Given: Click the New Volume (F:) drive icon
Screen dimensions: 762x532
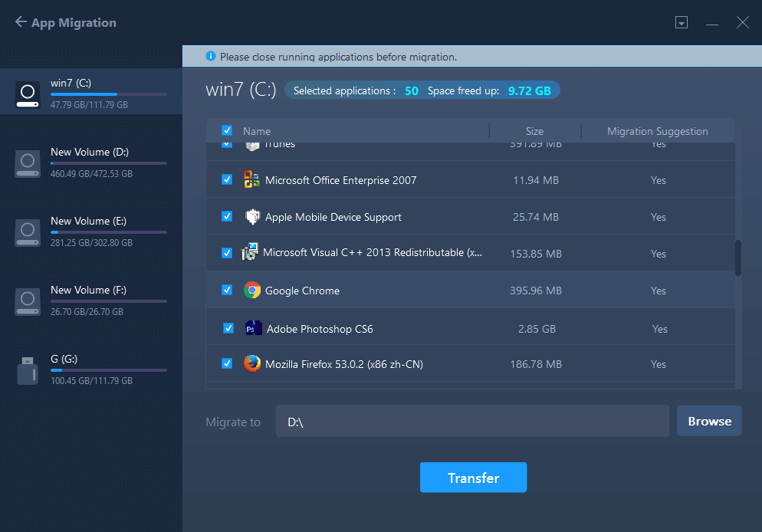Looking at the screenshot, I should [28, 301].
